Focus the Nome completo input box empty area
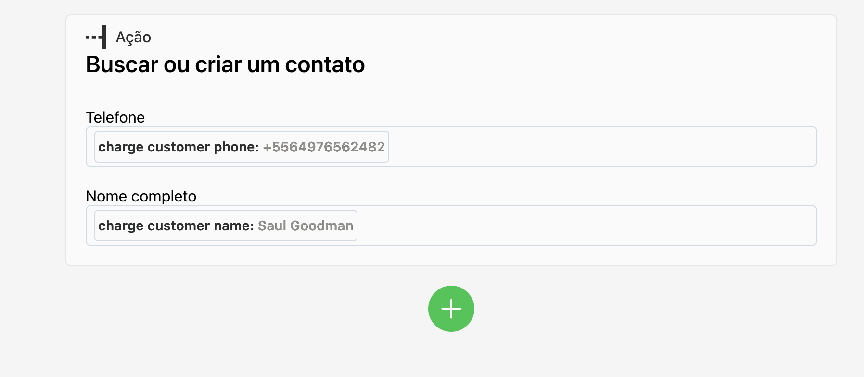Image resolution: width=868 pixels, height=377 pixels. coord(587,226)
